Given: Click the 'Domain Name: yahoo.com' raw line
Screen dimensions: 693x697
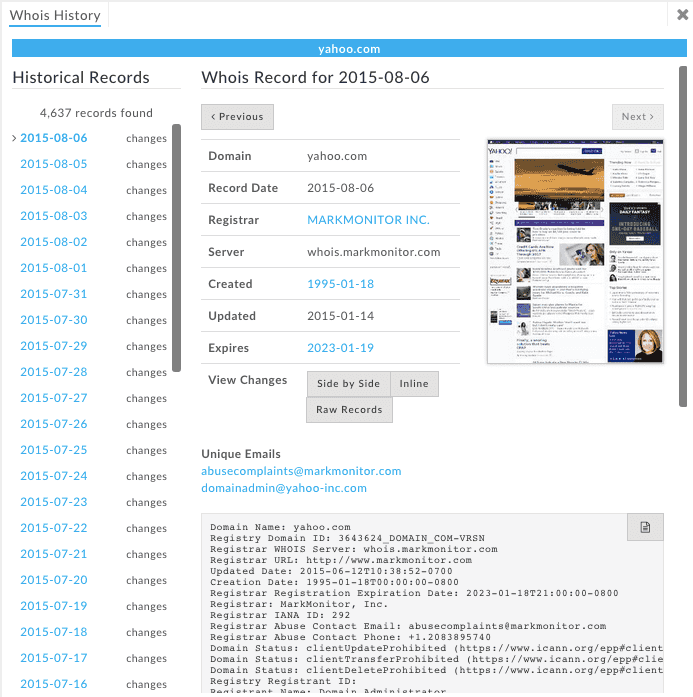Looking at the screenshot, I should tap(280, 528).
